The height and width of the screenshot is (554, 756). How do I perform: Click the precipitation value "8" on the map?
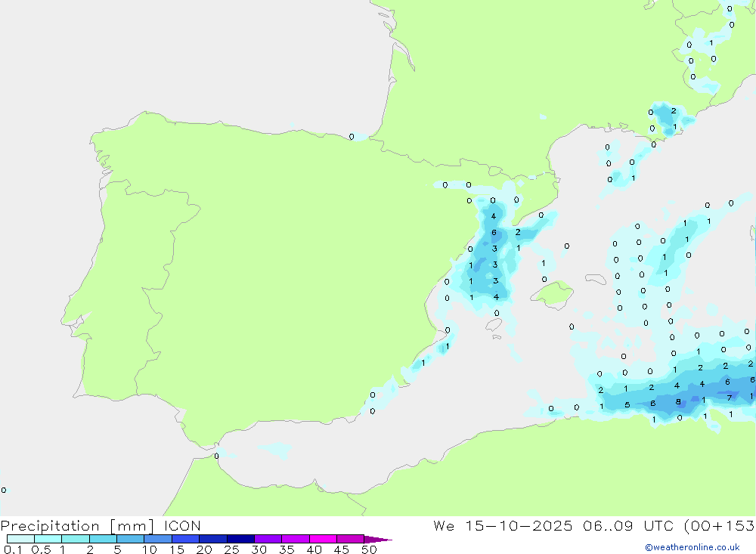(x=678, y=401)
